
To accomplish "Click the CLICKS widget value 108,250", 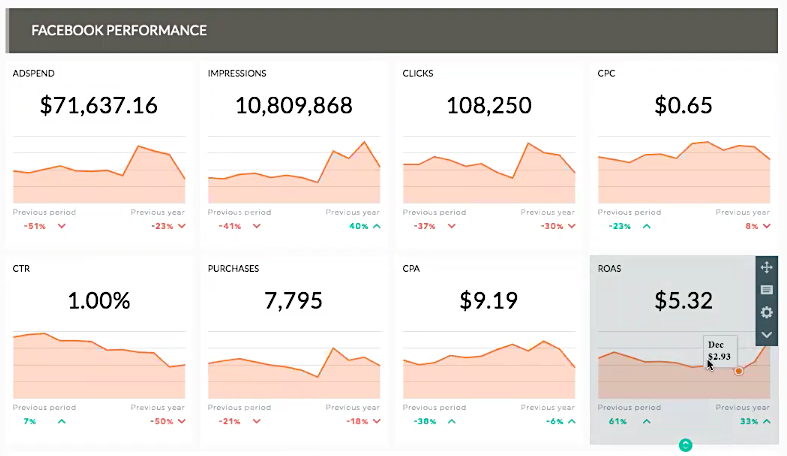I will [489, 105].
